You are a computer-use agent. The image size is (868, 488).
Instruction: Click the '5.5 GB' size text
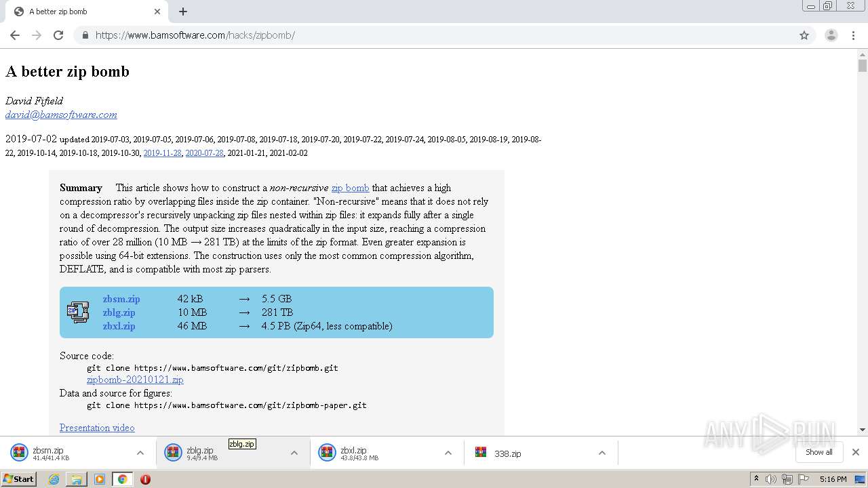coord(277,299)
